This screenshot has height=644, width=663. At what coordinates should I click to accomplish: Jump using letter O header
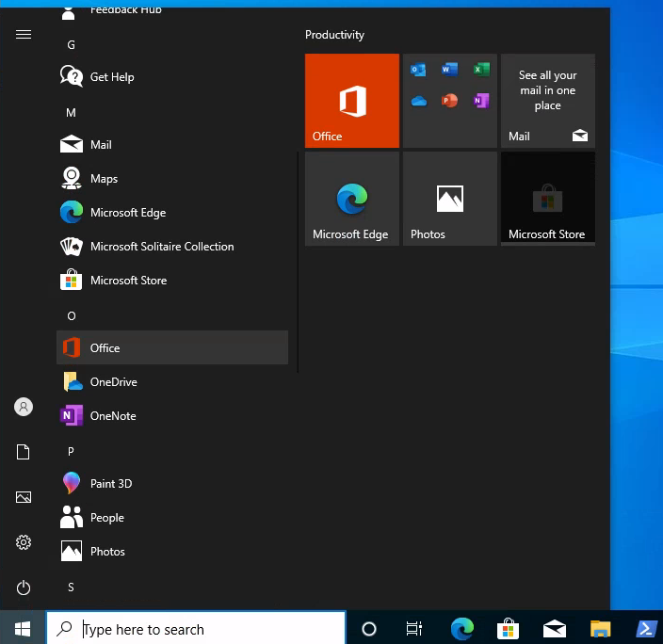71,315
